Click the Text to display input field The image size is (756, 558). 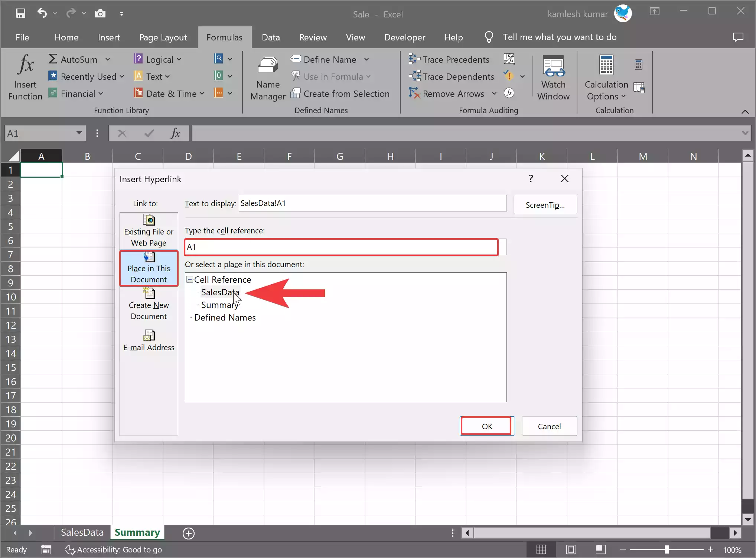[372, 203]
